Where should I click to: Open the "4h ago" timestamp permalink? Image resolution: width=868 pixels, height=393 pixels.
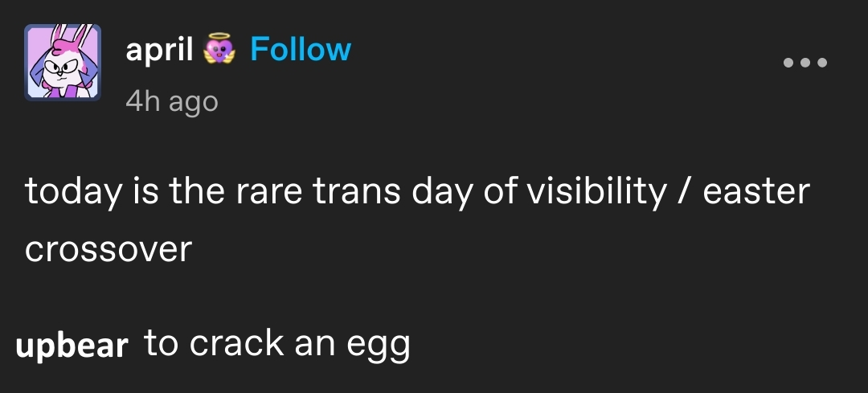pos(172,102)
